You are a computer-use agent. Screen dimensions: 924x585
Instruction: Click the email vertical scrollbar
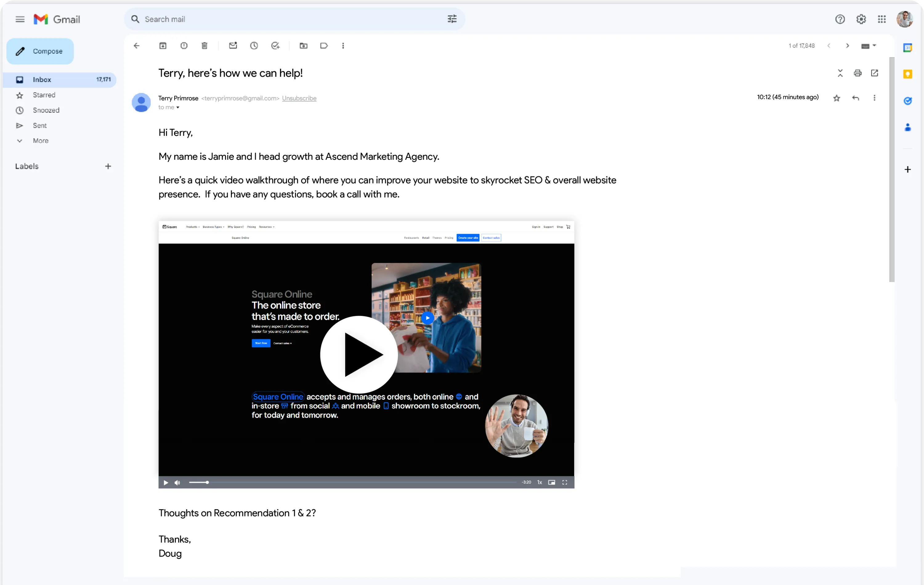pos(892,170)
